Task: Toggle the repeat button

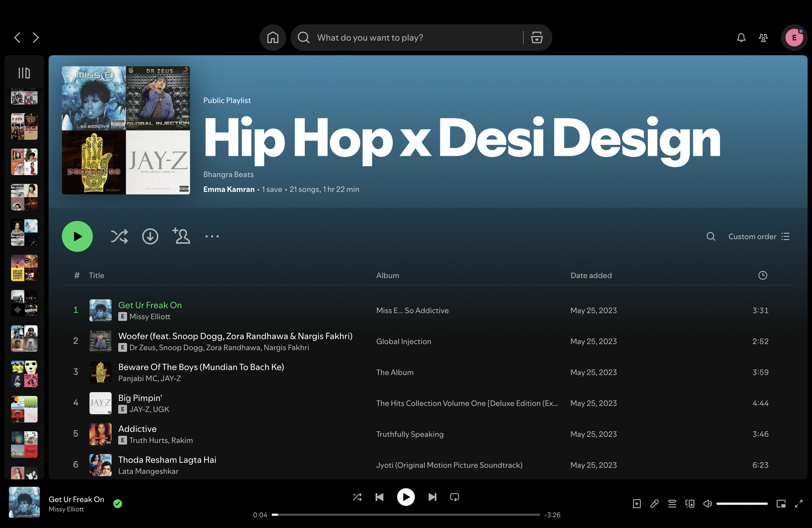Action: [454, 497]
